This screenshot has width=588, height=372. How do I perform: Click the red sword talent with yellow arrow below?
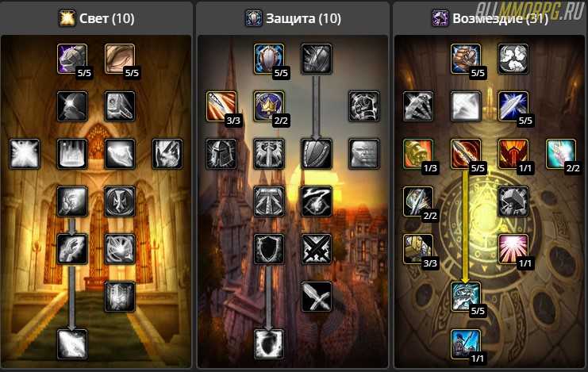coord(466,154)
